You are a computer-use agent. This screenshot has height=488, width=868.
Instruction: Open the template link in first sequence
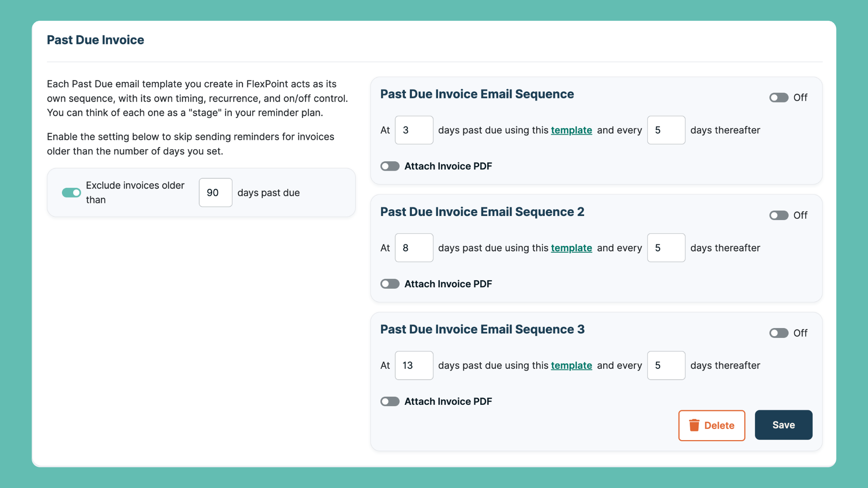(x=571, y=130)
